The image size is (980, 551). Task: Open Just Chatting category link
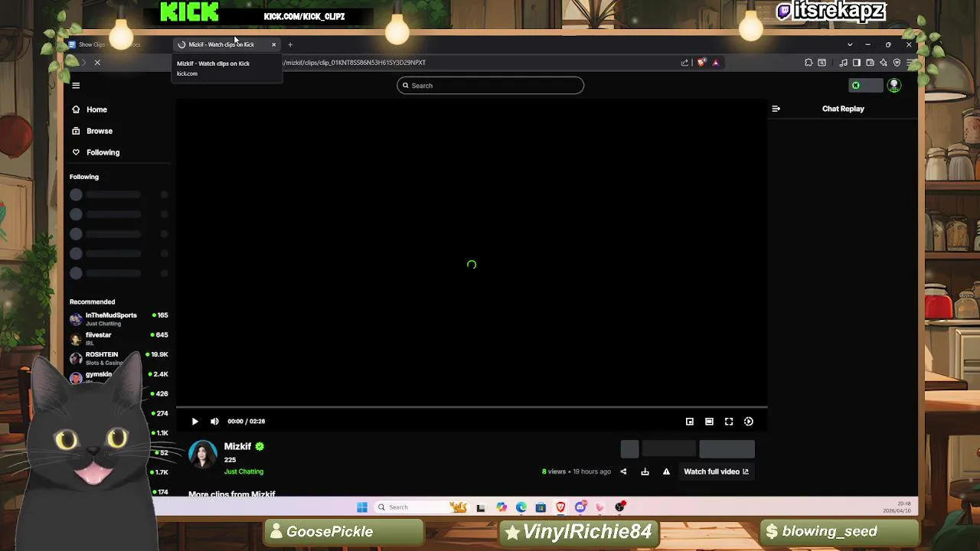243,471
